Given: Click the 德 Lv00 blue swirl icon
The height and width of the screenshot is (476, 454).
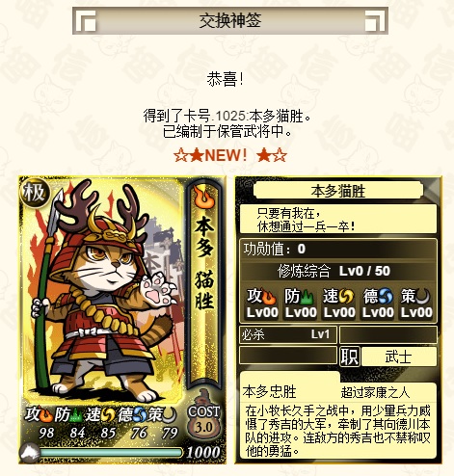Looking at the screenshot, I should tap(386, 297).
